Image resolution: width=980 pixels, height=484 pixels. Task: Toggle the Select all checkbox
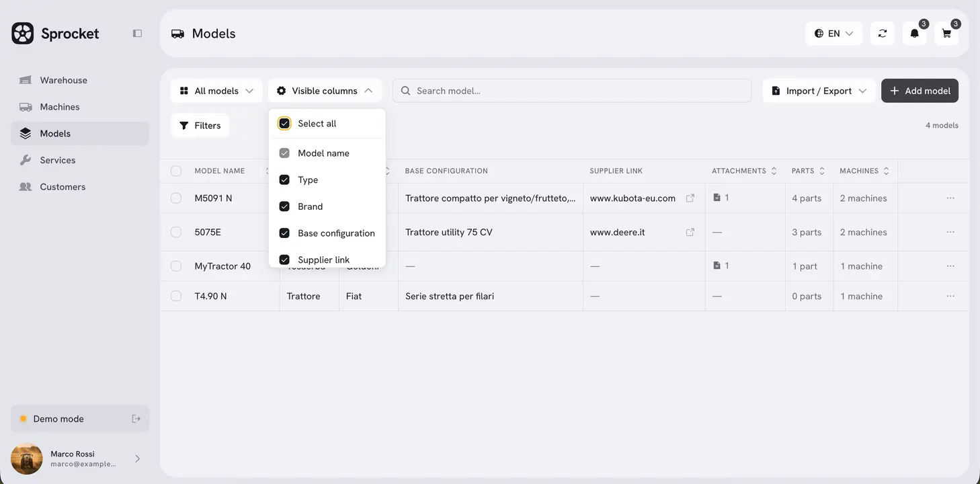tap(284, 124)
